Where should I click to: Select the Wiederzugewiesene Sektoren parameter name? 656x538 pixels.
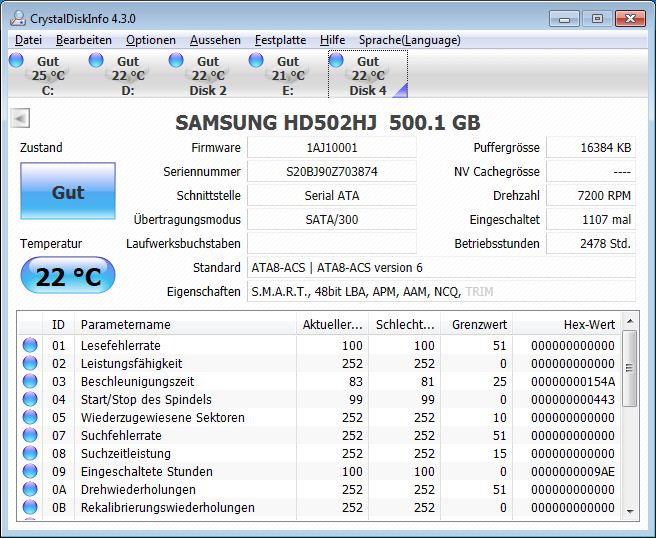point(163,418)
